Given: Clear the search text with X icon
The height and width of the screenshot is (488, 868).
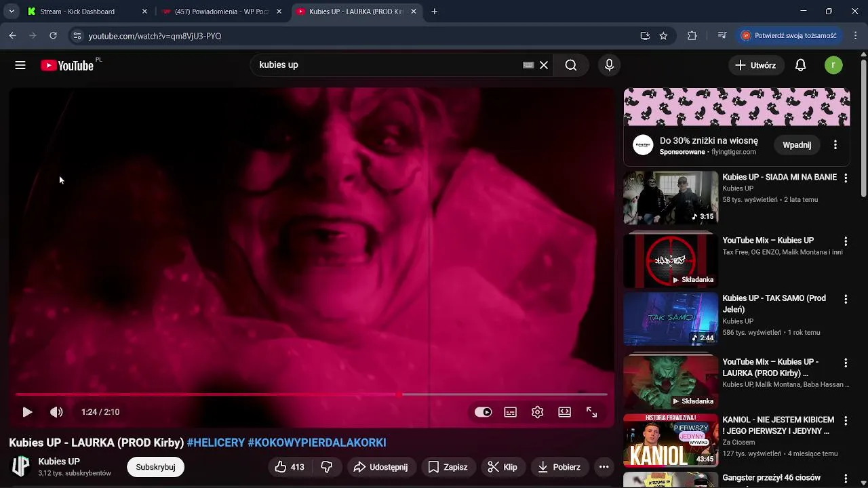Looking at the screenshot, I should click(544, 65).
